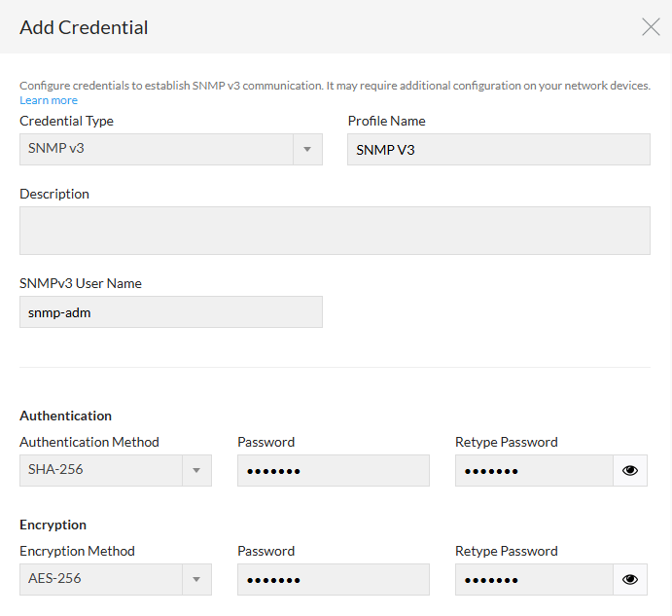
Task: Click the Authentication Retype Password field
Action: (x=534, y=471)
